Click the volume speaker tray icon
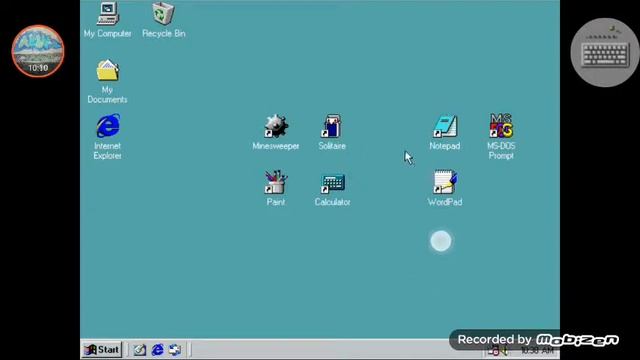 click(x=504, y=351)
